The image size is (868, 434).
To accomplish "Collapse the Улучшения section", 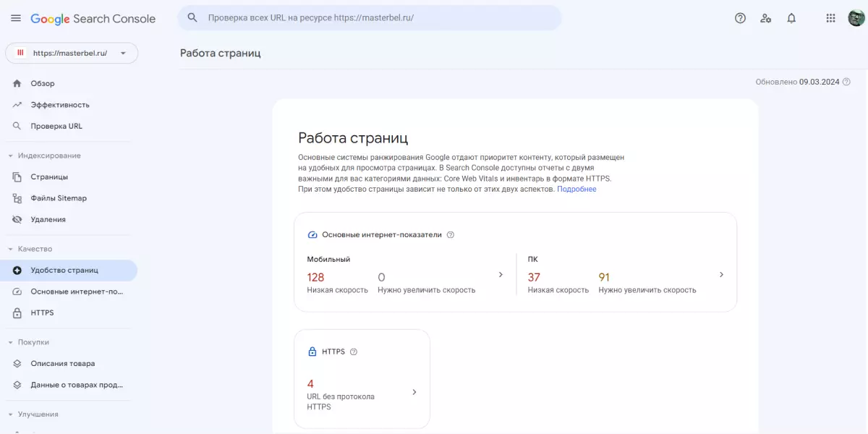I will tap(33, 414).
